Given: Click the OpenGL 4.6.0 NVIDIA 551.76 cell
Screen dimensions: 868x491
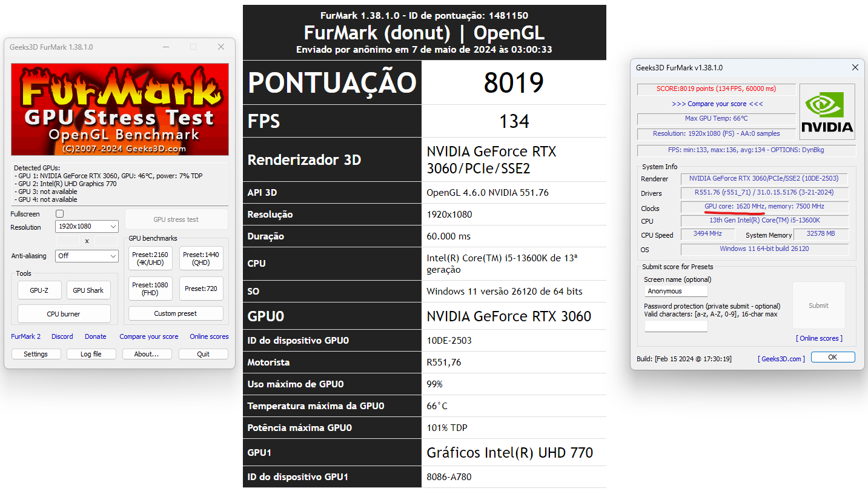Looking at the screenshot, I should click(x=514, y=193).
